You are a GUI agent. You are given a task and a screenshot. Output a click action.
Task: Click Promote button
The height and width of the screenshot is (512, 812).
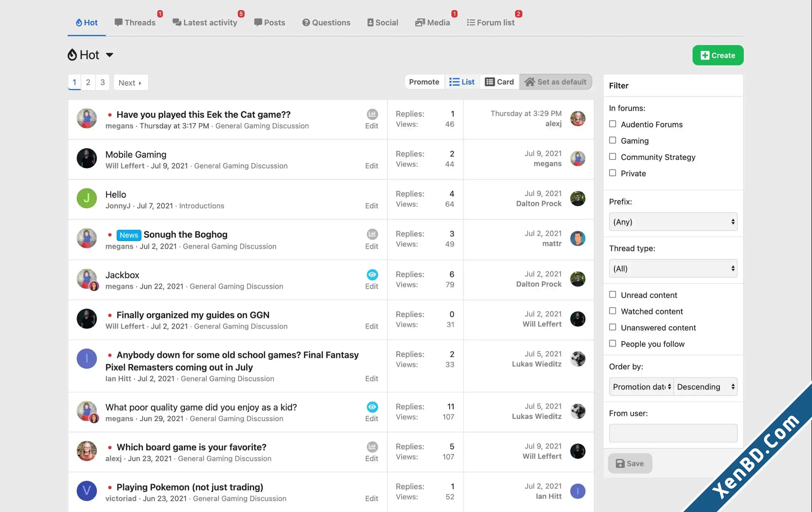pyautogui.click(x=424, y=82)
